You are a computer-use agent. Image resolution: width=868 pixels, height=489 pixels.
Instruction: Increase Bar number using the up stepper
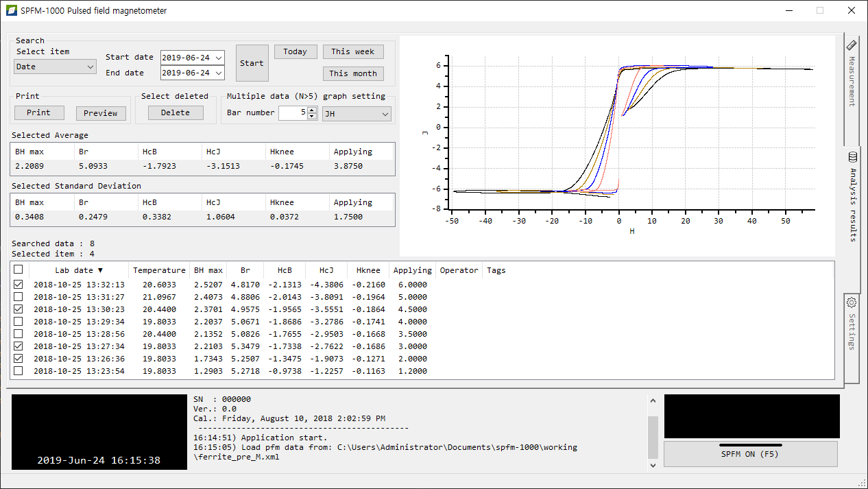coord(311,110)
